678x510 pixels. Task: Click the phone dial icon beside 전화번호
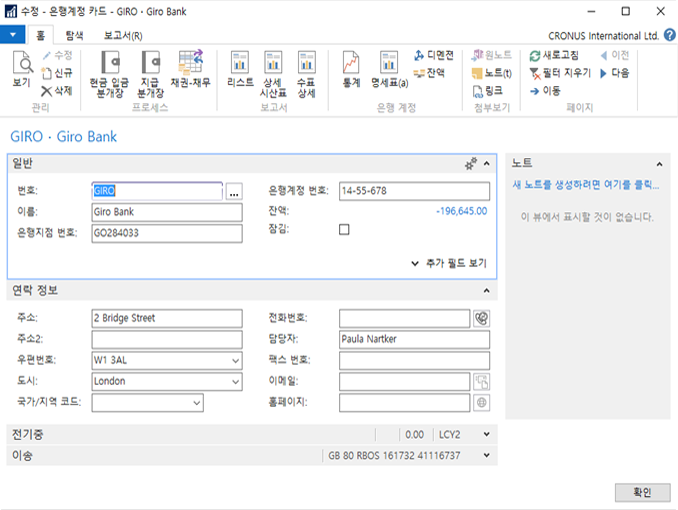coord(481,318)
